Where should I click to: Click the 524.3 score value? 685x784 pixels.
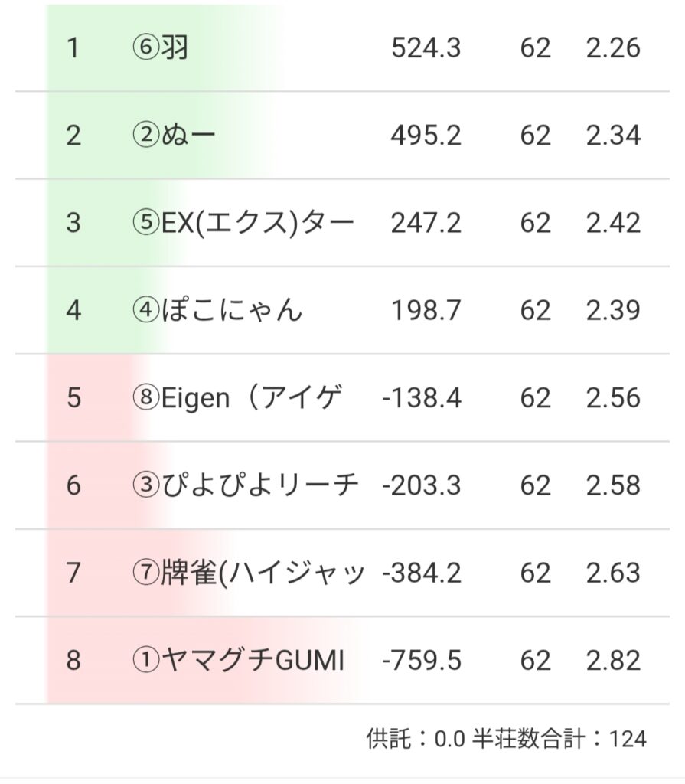pos(426,48)
